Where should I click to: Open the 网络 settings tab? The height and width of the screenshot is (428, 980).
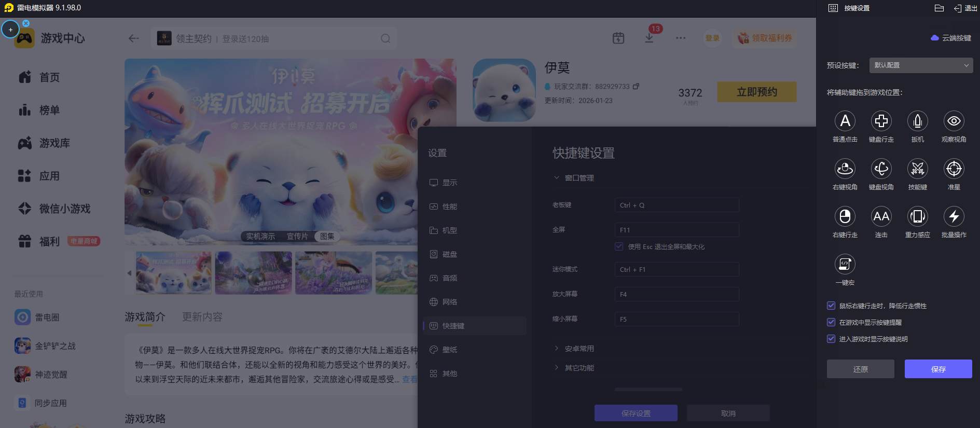point(475,302)
